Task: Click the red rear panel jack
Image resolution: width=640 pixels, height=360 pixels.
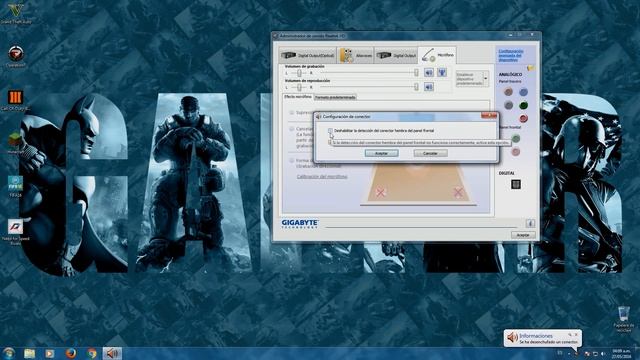Action: pos(523,118)
